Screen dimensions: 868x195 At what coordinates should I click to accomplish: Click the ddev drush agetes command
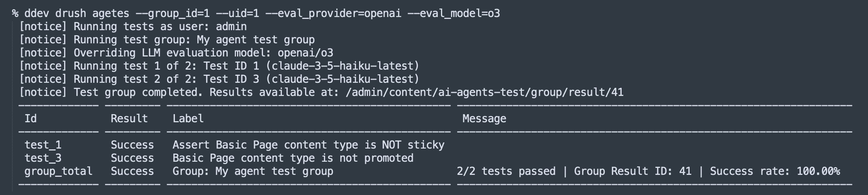[77, 14]
